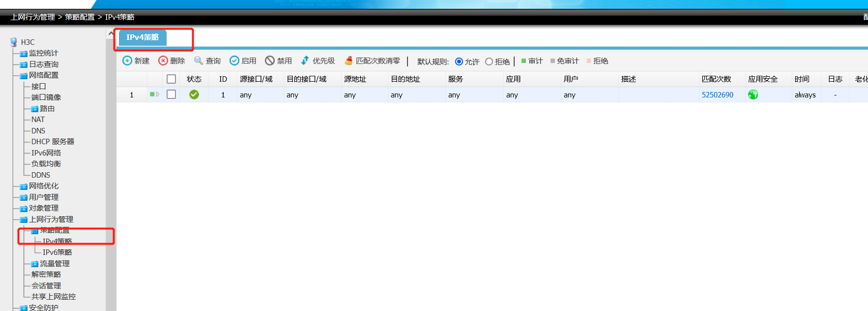The height and width of the screenshot is (311, 868).
Task: Select IPv6策略 in the tree
Action: [57, 252]
